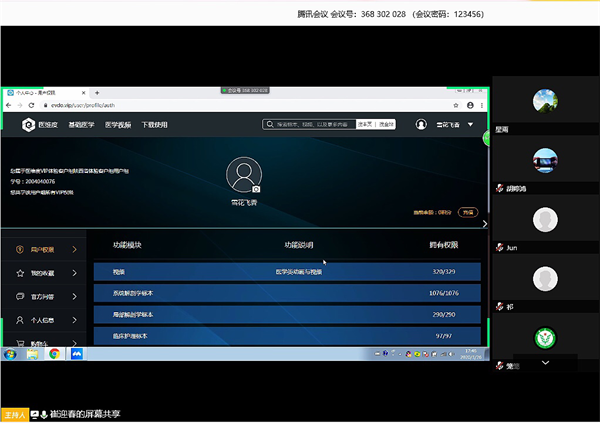Open the 基础医学 navigation menu
This screenshot has height=423, width=600.
coord(80,124)
